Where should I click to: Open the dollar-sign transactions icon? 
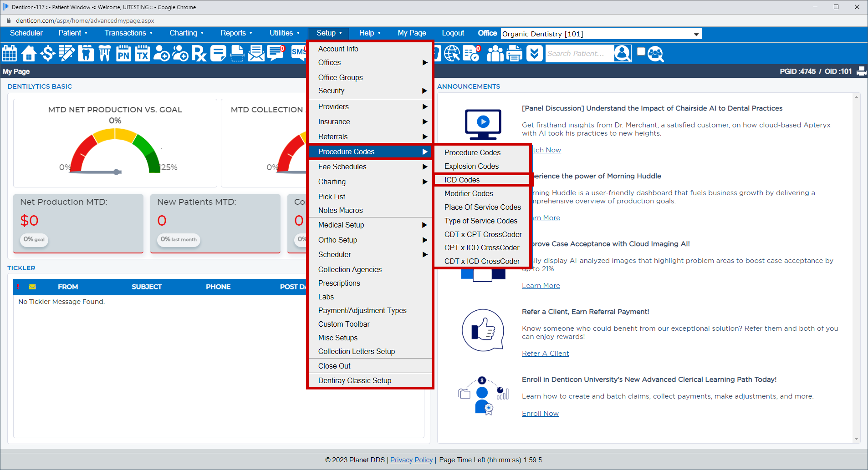[x=47, y=53]
